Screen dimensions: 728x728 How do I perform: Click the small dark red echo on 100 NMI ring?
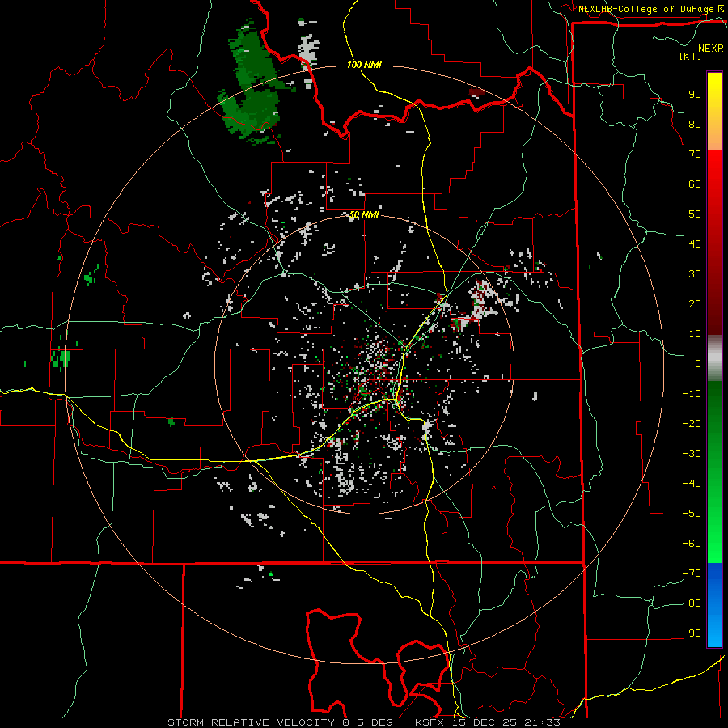(x=476, y=92)
